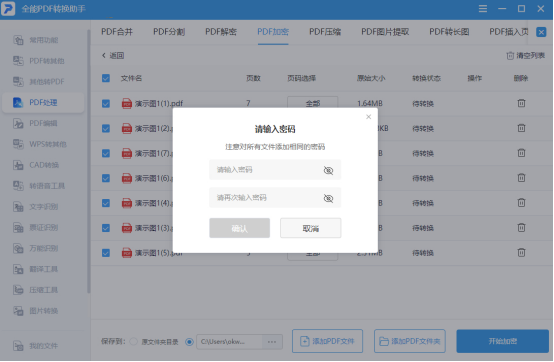Open 其他转PDF sidebar icon
This screenshot has height=362, width=554.
pyautogui.click(x=18, y=82)
